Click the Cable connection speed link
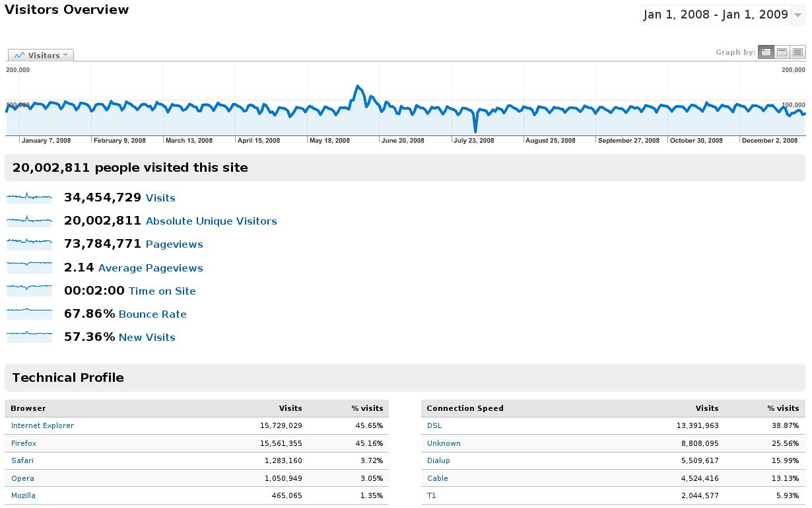Image resolution: width=812 pixels, height=508 pixels. point(437,478)
